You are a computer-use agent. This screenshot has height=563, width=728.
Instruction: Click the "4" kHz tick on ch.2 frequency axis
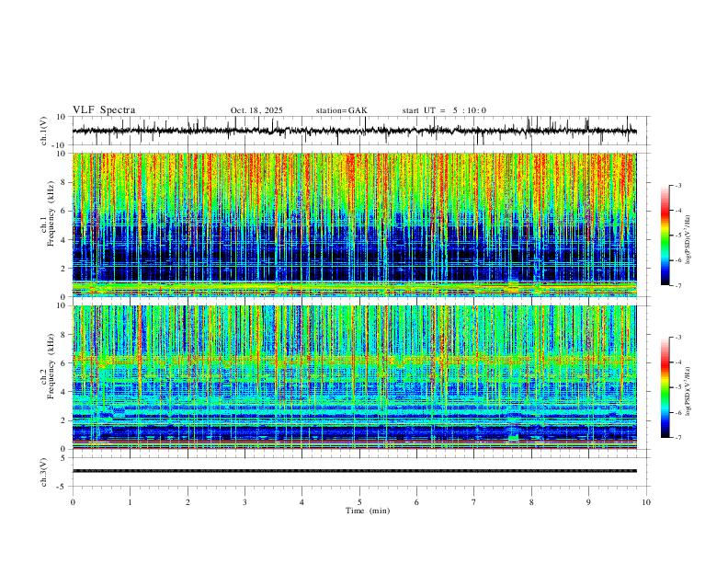point(64,392)
